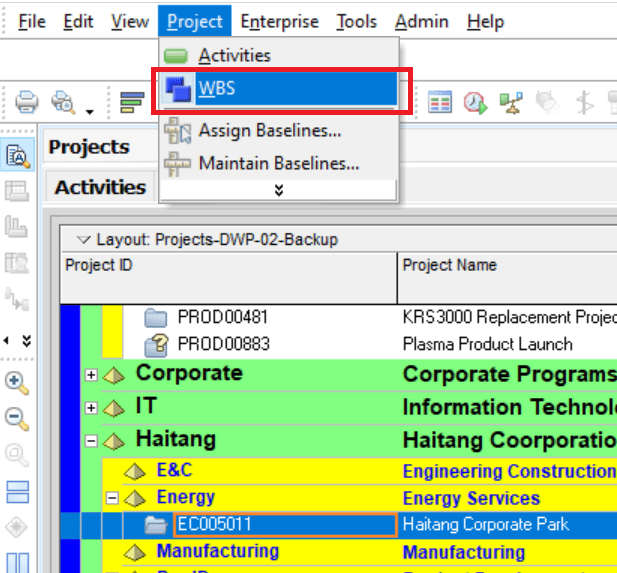
Task: Expand the sidebar double chevron
Action: pos(27,341)
